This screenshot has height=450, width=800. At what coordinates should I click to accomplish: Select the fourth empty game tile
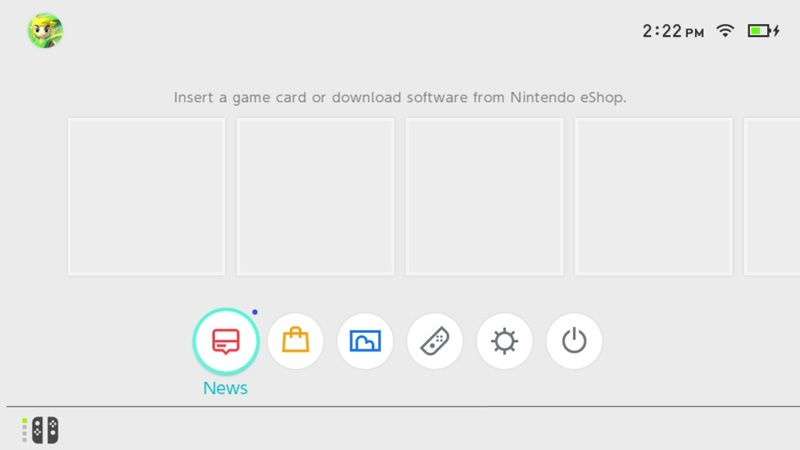tap(654, 197)
